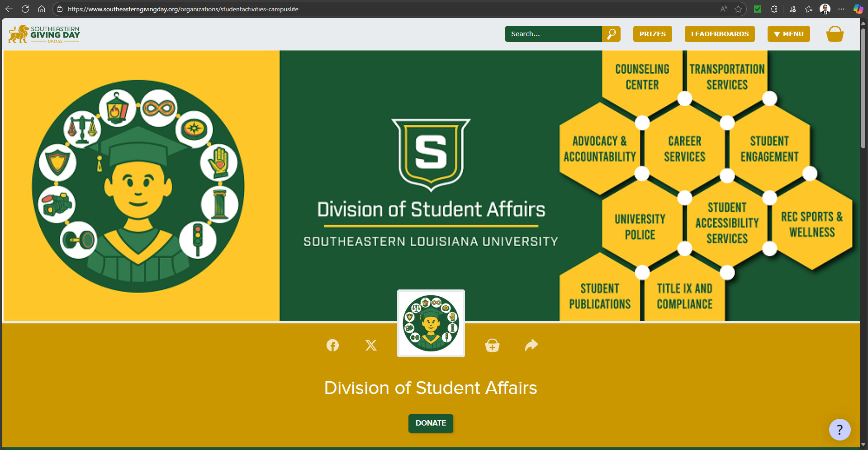Screen dimensions: 868x450
Task: Open browser profile avatar
Action: pos(825,9)
